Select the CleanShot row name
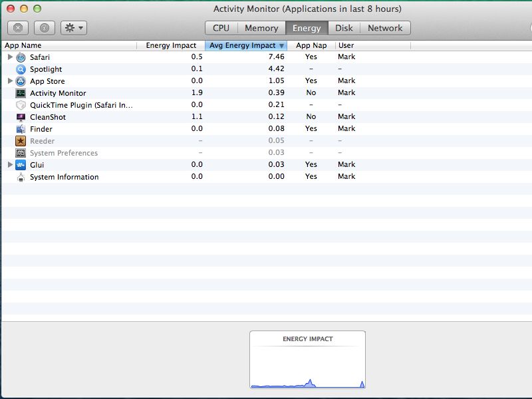This screenshot has height=399, width=532. click(x=48, y=117)
